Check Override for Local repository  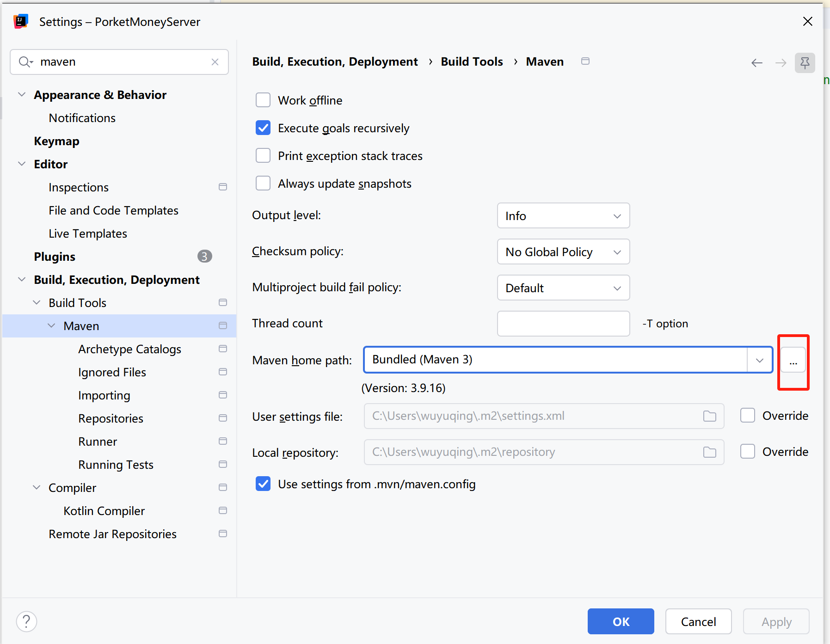coord(748,452)
